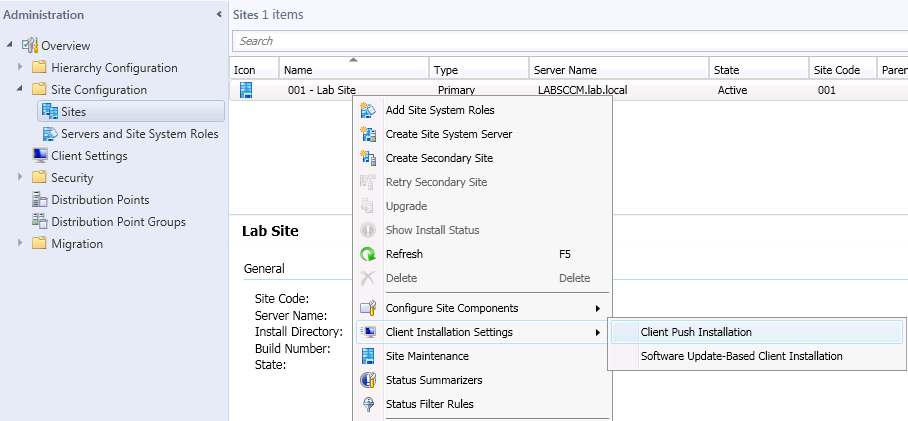Select Sites in the navigation tree

131,111
